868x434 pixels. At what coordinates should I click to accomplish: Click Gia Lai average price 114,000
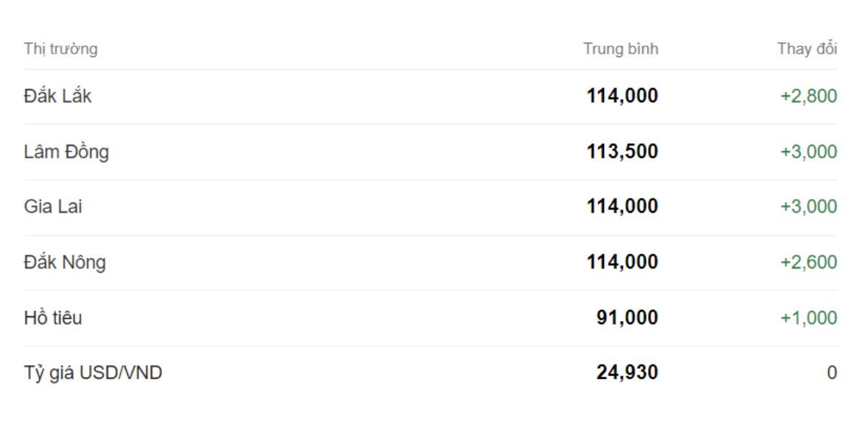[x=622, y=207]
